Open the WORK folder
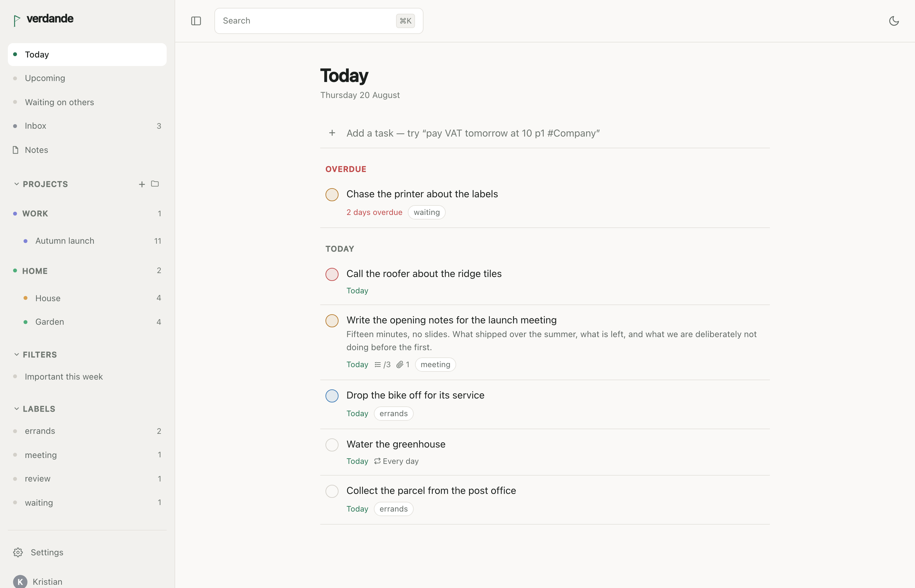This screenshot has width=915, height=588. pos(87,214)
